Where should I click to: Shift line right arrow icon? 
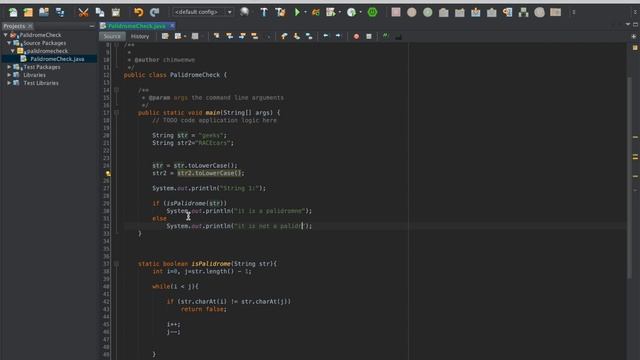tap(338, 36)
